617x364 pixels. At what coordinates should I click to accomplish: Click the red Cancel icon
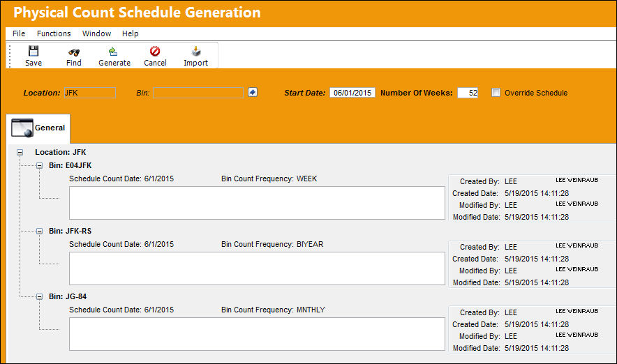coord(155,51)
